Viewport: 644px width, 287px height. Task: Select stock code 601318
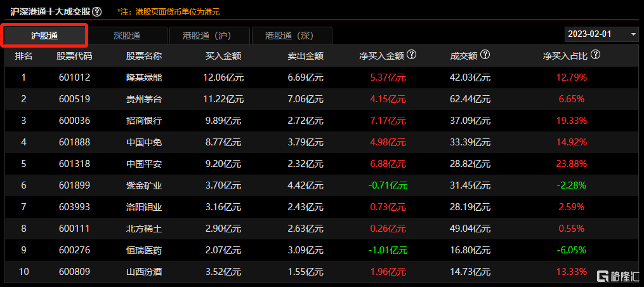tap(74, 164)
